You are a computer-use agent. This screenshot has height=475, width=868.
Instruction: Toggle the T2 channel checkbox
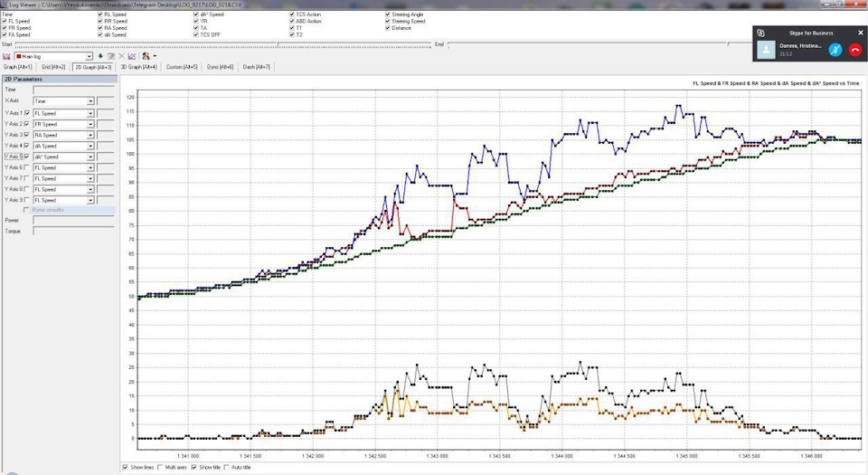pos(292,34)
